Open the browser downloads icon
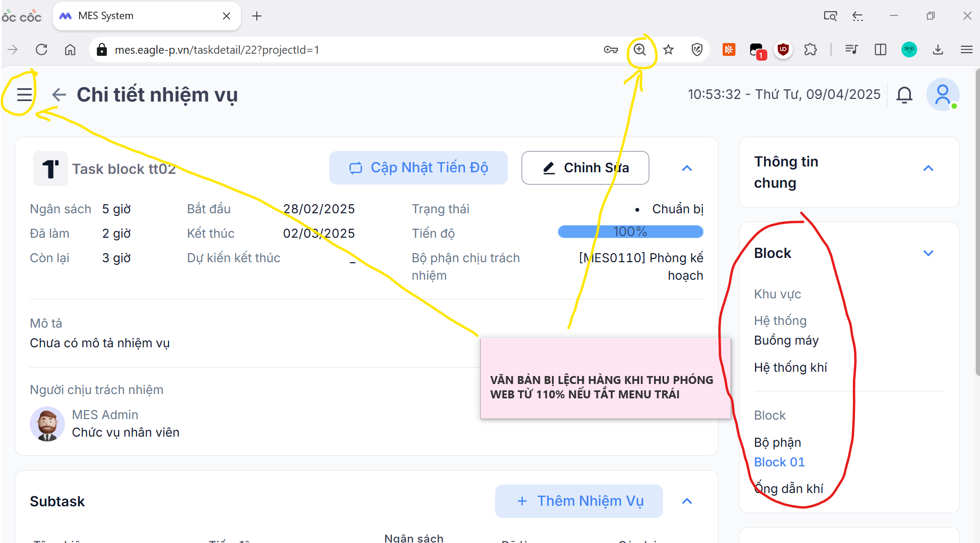This screenshot has height=543, width=980. pyautogui.click(x=938, y=50)
